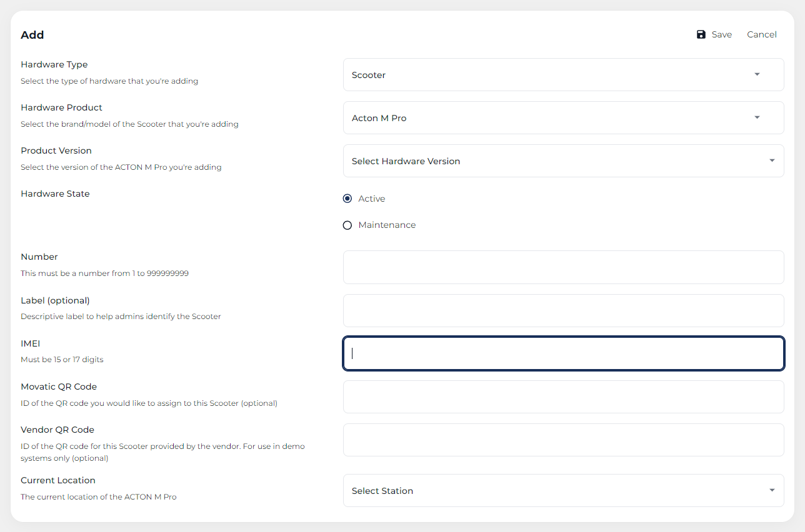Viewport: 805px width, 532px height.
Task: Open the Hardware Product dropdown showing Acton M Pro
Action: [x=550, y=118]
